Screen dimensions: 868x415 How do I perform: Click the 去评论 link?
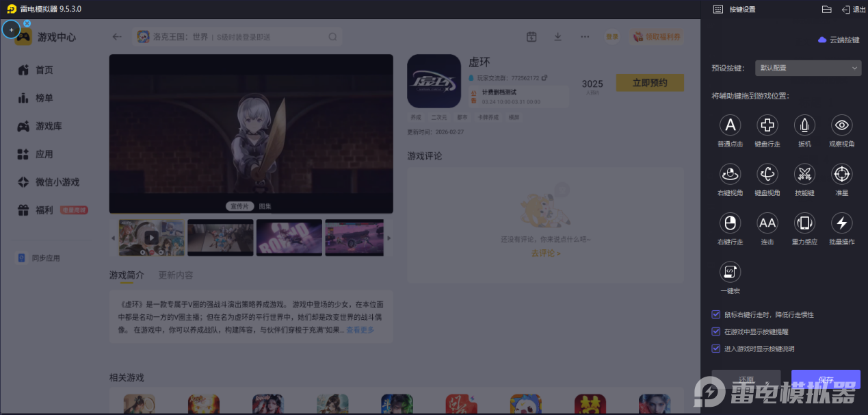point(545,253)
